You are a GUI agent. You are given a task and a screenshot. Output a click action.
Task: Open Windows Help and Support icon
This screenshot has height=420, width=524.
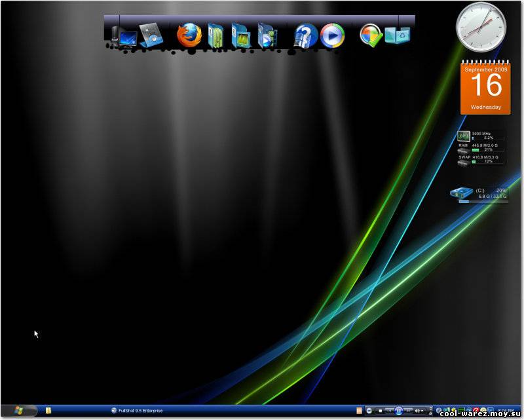pyautogui.click(x=305, y=35)
